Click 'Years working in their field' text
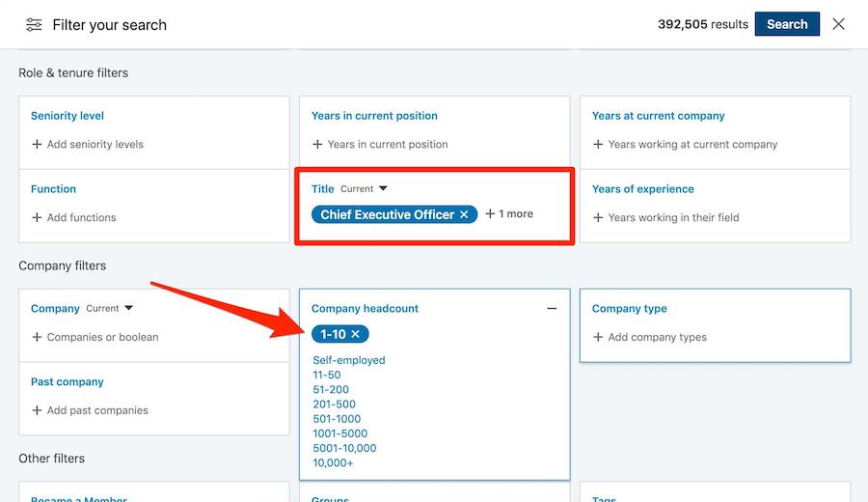Viewport: 868px width, 502px height. pos(673,217)
